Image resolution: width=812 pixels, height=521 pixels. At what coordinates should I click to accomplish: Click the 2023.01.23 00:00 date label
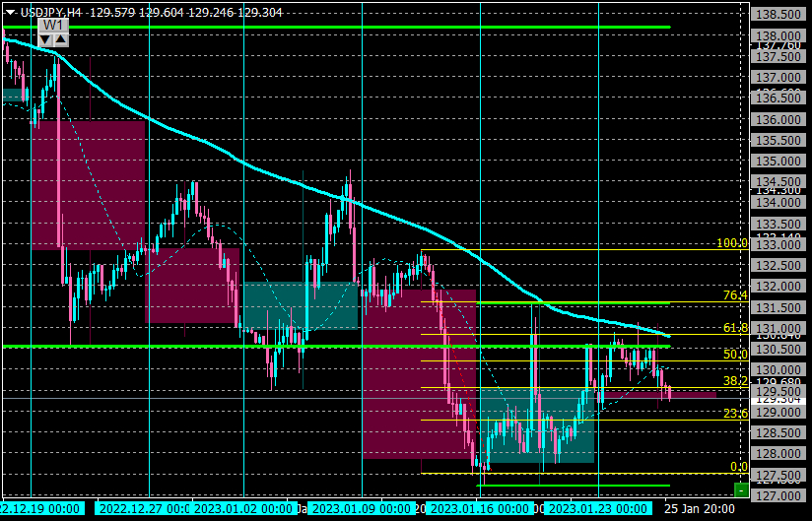click(598, 508)
